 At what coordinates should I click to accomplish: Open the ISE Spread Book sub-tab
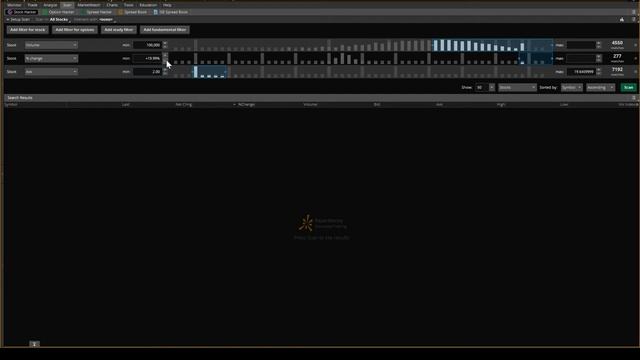[171, 12]
